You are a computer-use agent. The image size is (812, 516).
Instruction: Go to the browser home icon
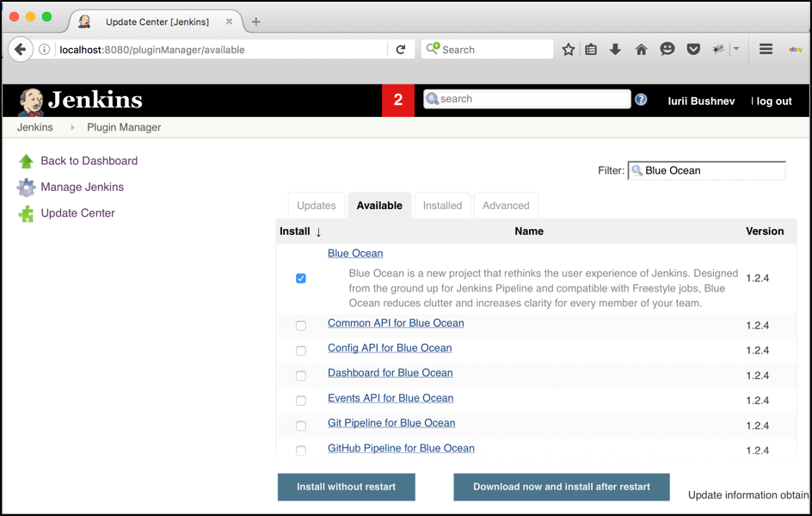(641, 50)
